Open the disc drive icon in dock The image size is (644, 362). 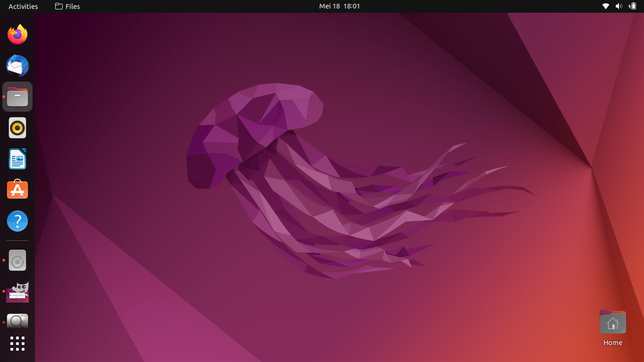click(17, 260)
